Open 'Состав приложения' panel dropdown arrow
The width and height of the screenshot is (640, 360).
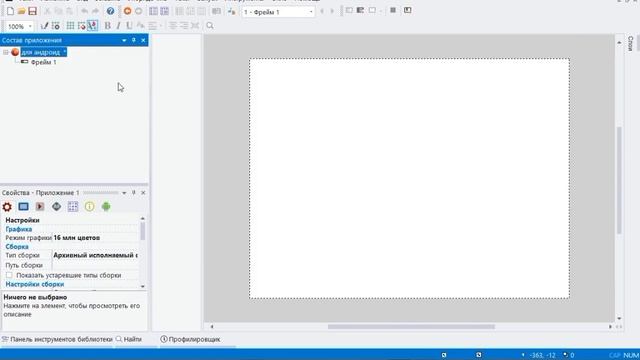(x=124, y=40)
